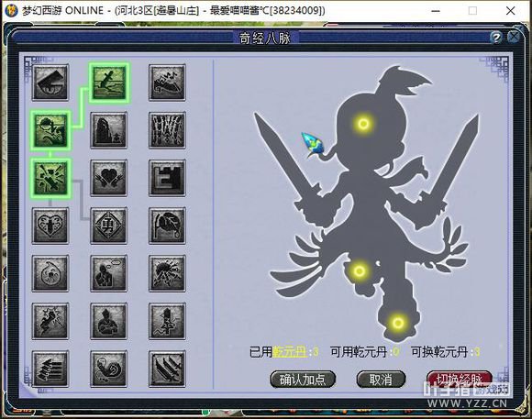The width and height of the screenshot is (532, 419).
Task: Select the leaf with droplet skill icon
Action: (167, 226)
